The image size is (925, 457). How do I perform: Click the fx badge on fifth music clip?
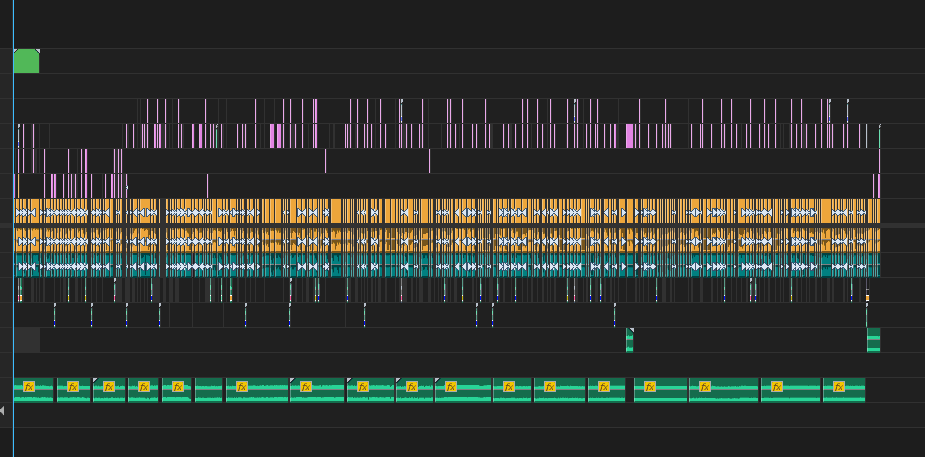click(178, 387)
